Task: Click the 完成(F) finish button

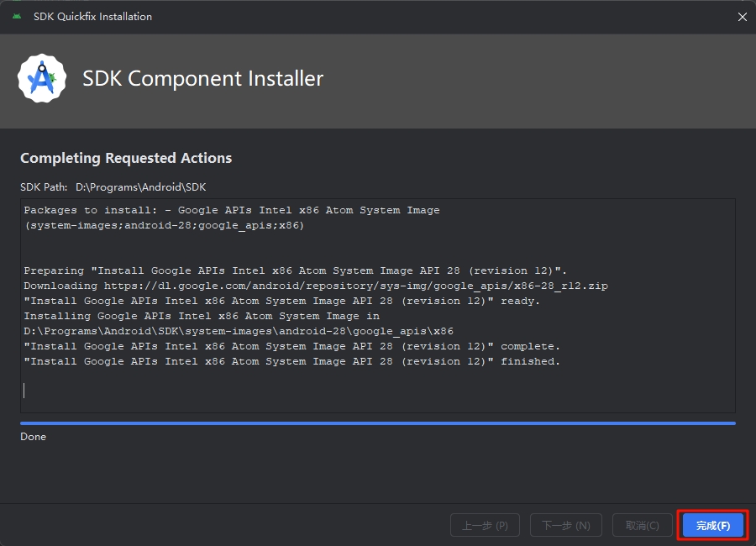Action: (x=712, y=525)
